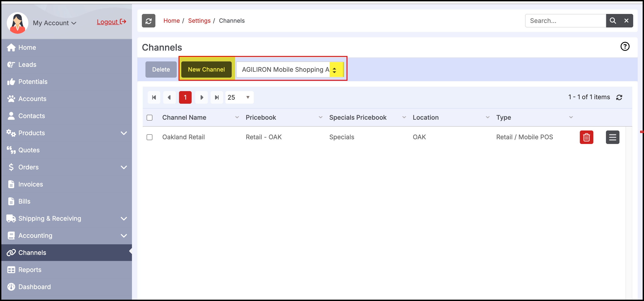Check the Oakland Retail row checkbox

click(150, 137)
